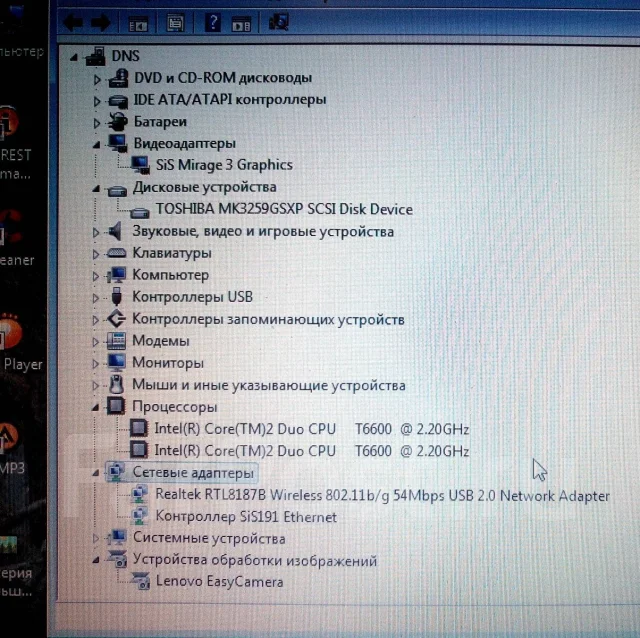
Task: Click the Модемы phone icon
Action: tap(116, 341)
